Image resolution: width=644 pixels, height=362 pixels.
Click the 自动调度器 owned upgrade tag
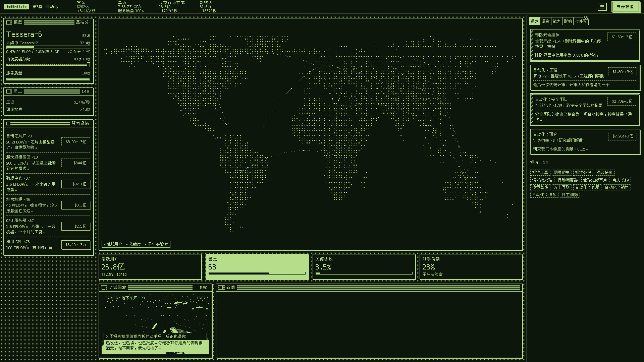(568, 180)
